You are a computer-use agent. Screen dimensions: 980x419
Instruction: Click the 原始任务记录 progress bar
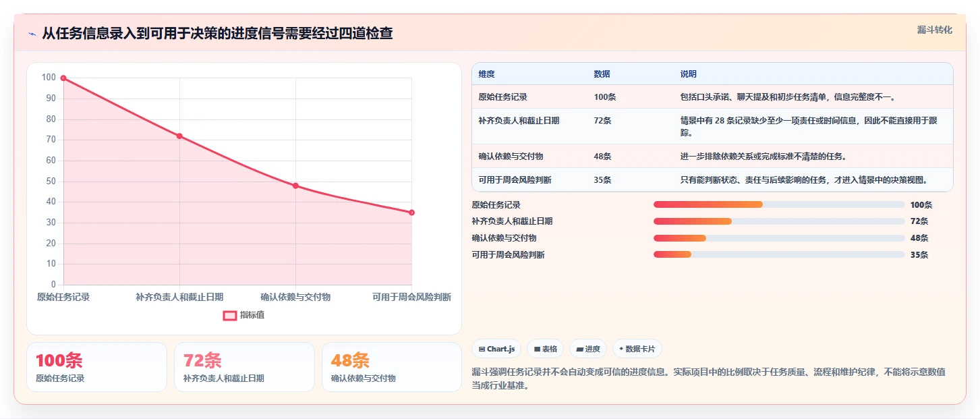pos(779,204)
